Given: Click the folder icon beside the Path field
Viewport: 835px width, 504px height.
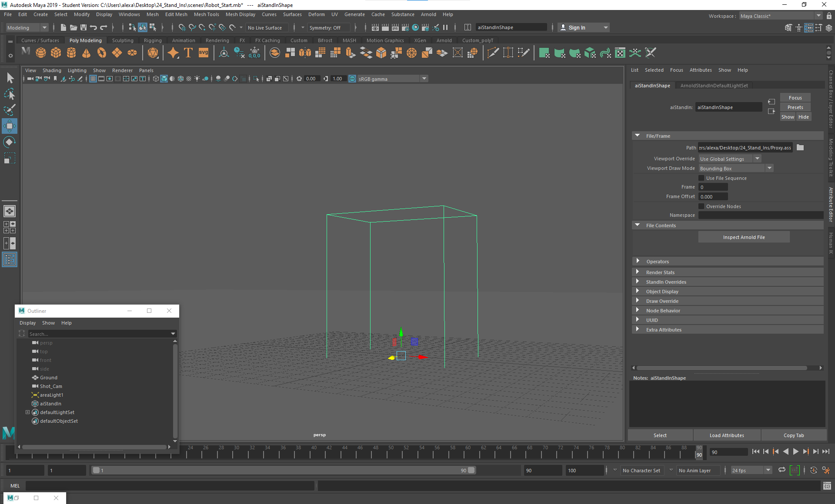Looking at the screenshot, I should click(x=800, y=147).
